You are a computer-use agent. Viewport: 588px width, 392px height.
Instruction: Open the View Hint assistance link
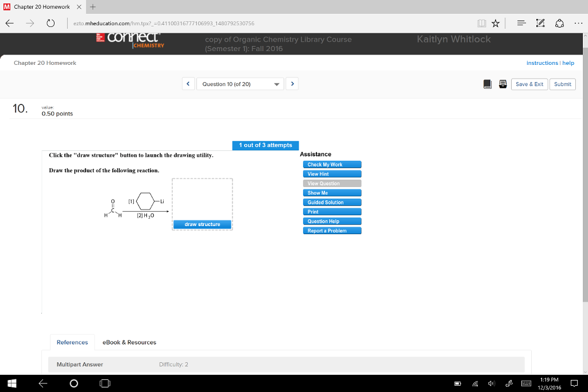click(332, 174)
